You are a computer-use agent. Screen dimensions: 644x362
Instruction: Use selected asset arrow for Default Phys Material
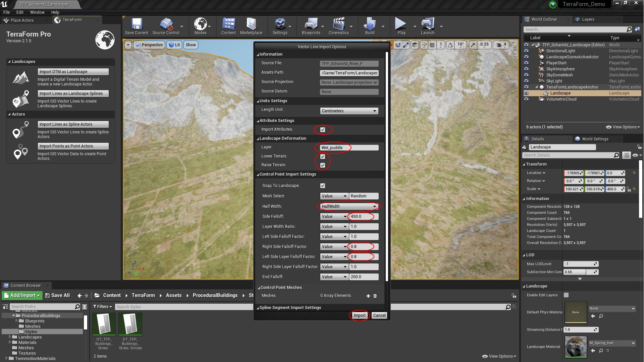593,316
